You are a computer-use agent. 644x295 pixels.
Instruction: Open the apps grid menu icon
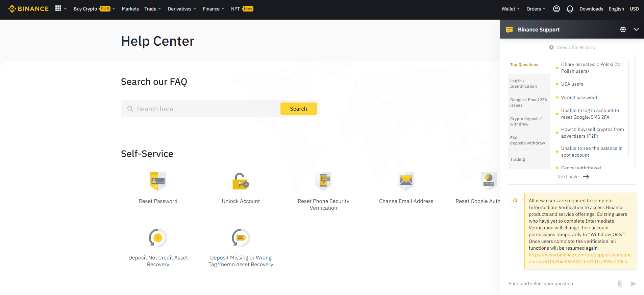click(x=58, y=8)
